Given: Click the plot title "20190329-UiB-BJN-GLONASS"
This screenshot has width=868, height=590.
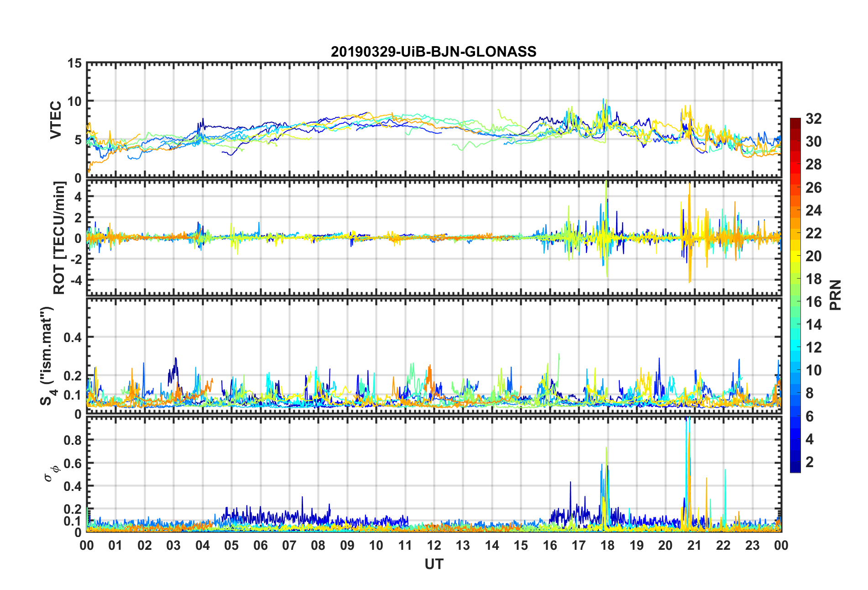Looking at the screenshot, I should pyautogui.click(x=434, y=52).
